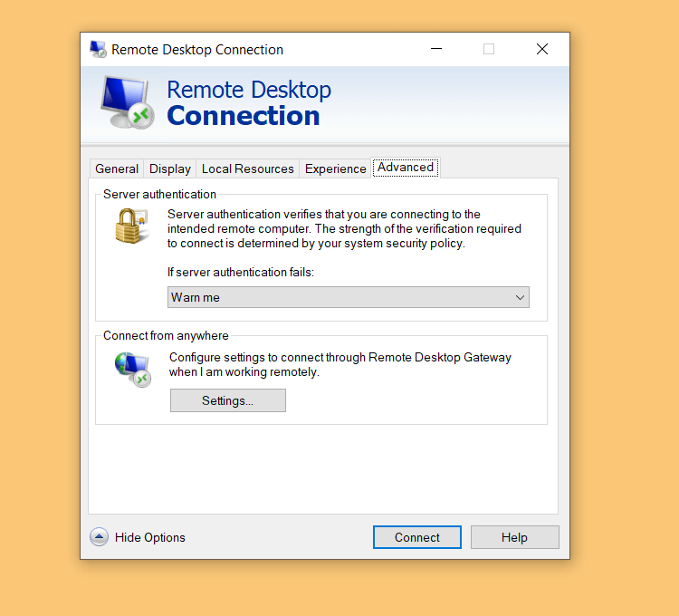
Task: Select the Local Resources tab
Action: click(x=248, y=168)
